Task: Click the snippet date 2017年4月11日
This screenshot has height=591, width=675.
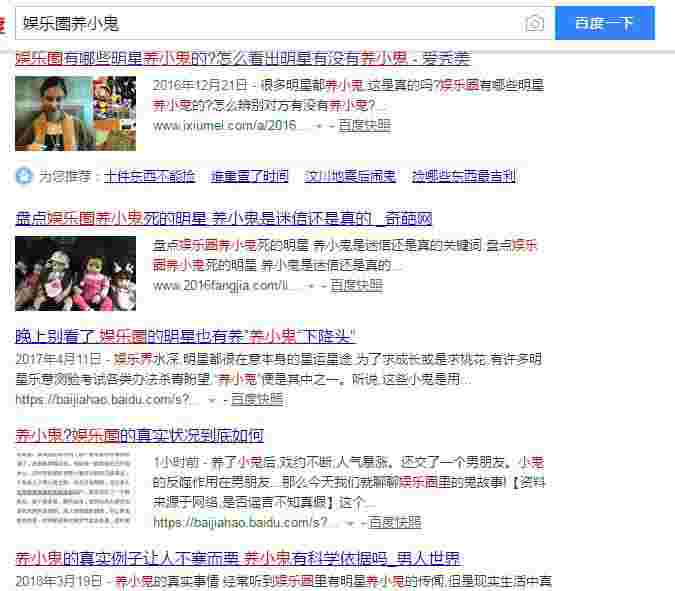Action: [59, 359]
